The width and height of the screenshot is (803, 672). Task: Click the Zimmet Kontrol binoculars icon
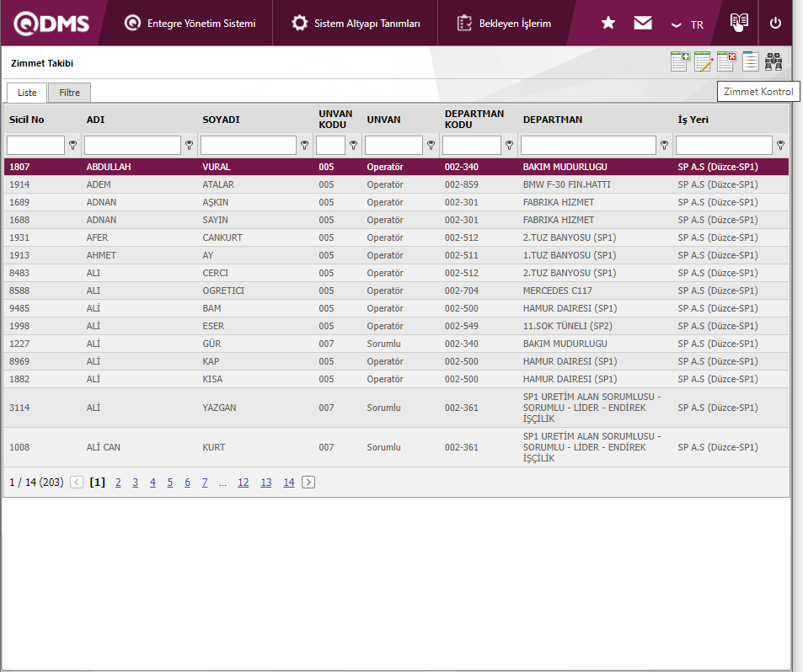(x=774, y=61)
